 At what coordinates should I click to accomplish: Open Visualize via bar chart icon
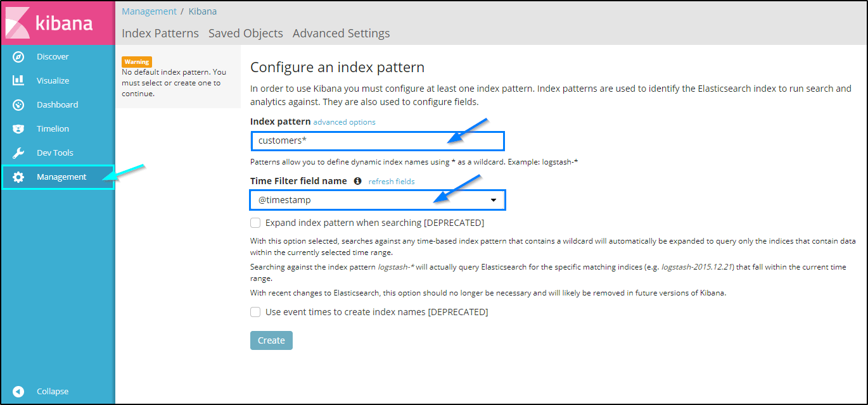[x=18, y=81]
